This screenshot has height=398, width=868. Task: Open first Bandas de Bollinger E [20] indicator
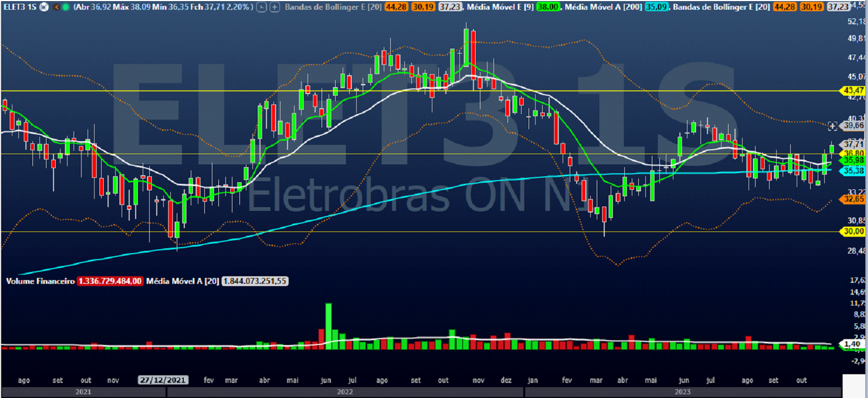click(x=333, y=7)
